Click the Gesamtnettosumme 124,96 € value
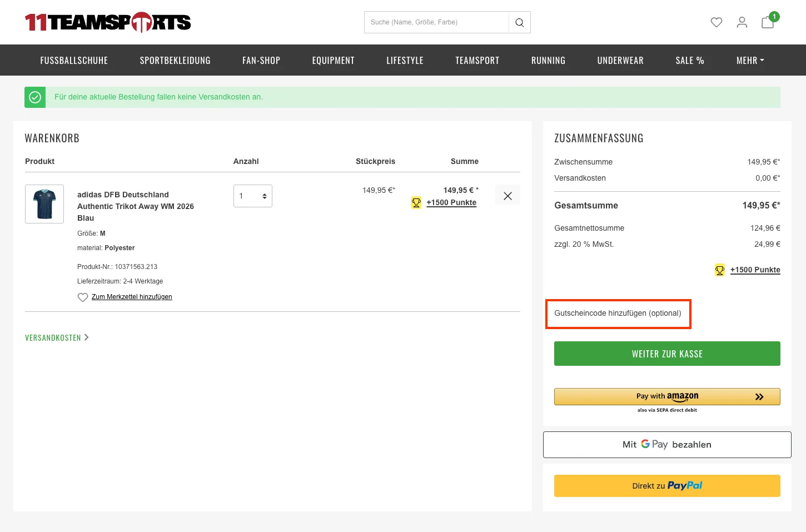This screenshot has width=806, height=532. (x=765, y=228)
